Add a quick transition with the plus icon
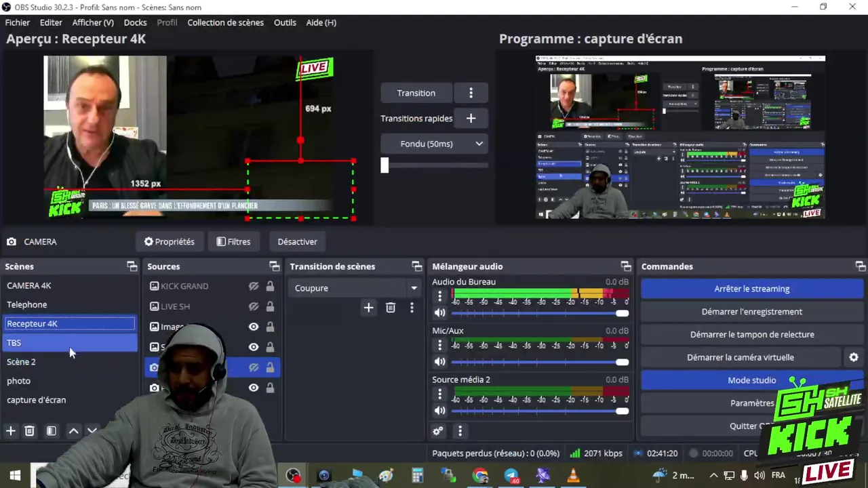 [x=471, y=118]
